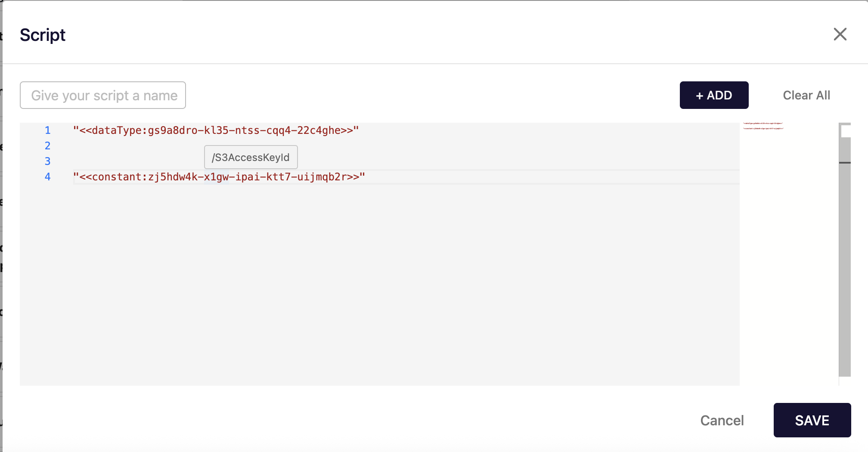Click Clear All to empty the script
Viewport: 868px width, 452px height.
(806, 95)
